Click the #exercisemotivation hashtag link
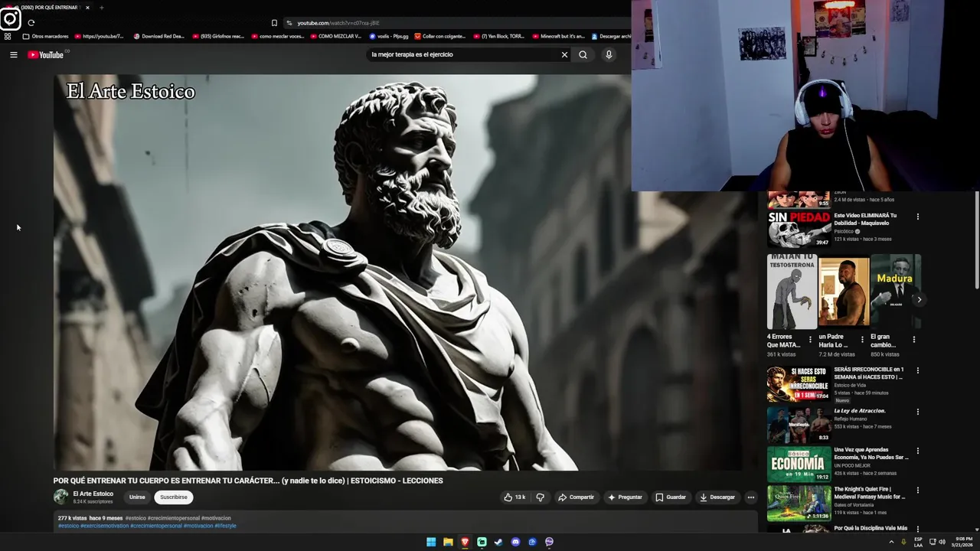 (x=104, y=526)
